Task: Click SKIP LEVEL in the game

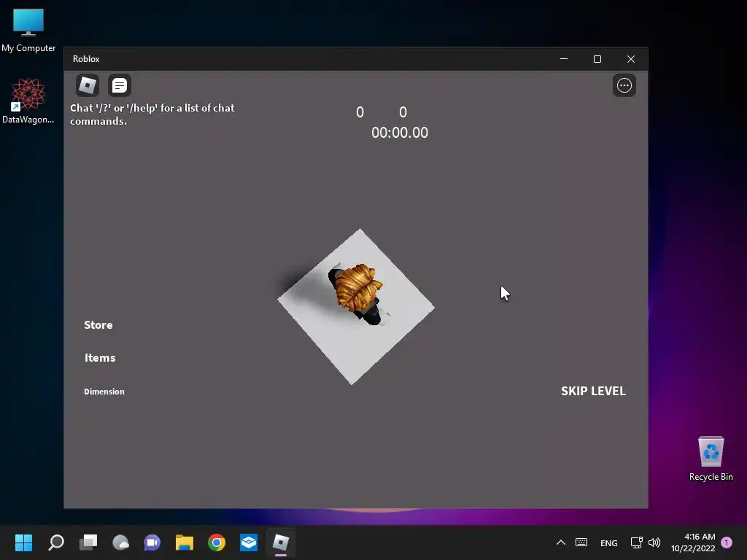Action: [593, 391]
